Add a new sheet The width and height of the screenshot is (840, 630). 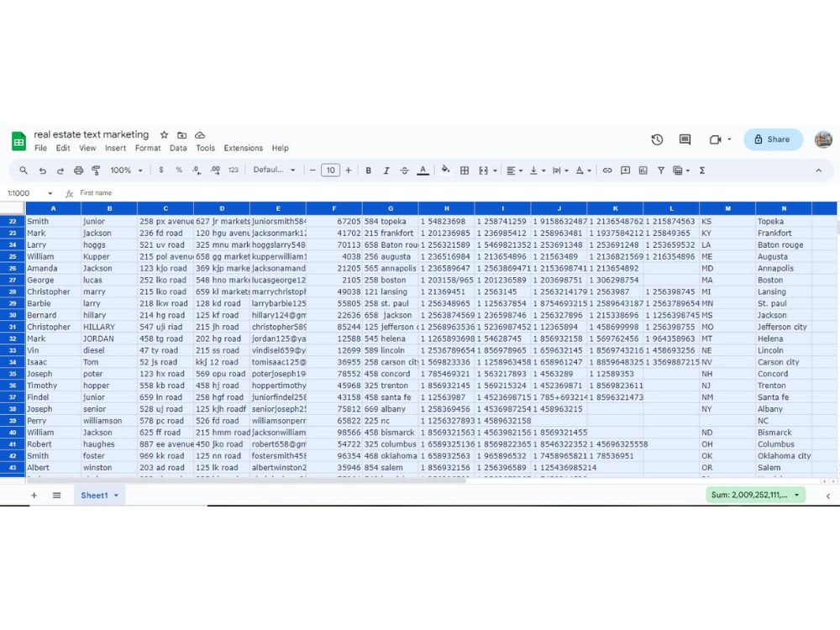tap(34, 496)
